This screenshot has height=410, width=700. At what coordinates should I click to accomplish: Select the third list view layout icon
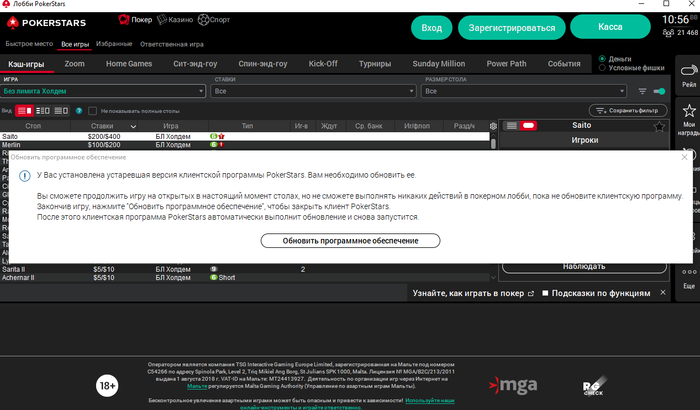click(x=61, y=111)
